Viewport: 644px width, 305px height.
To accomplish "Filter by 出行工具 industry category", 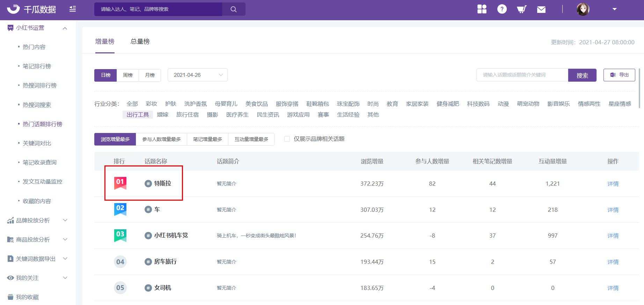I will coord(138,114).
